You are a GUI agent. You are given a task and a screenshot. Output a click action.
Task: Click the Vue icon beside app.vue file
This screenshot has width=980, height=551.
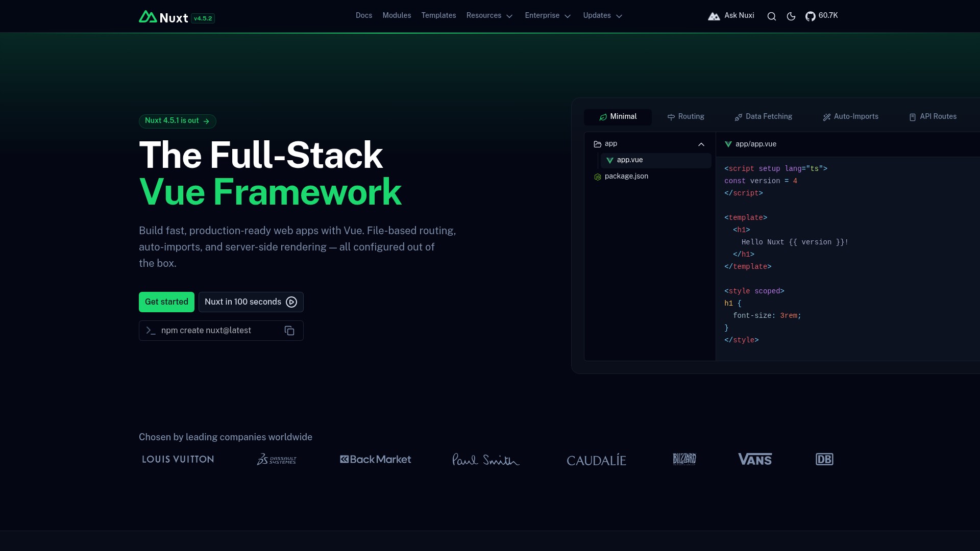tap(609, 160)
